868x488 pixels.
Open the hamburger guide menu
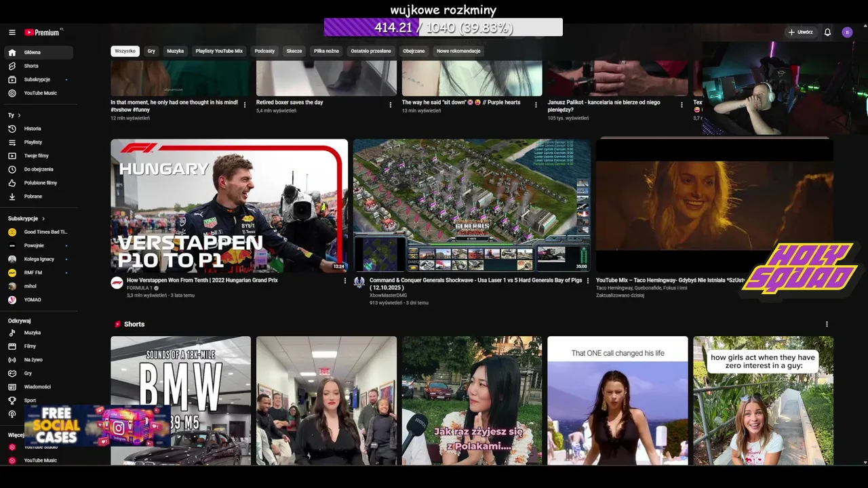(12, 32)
